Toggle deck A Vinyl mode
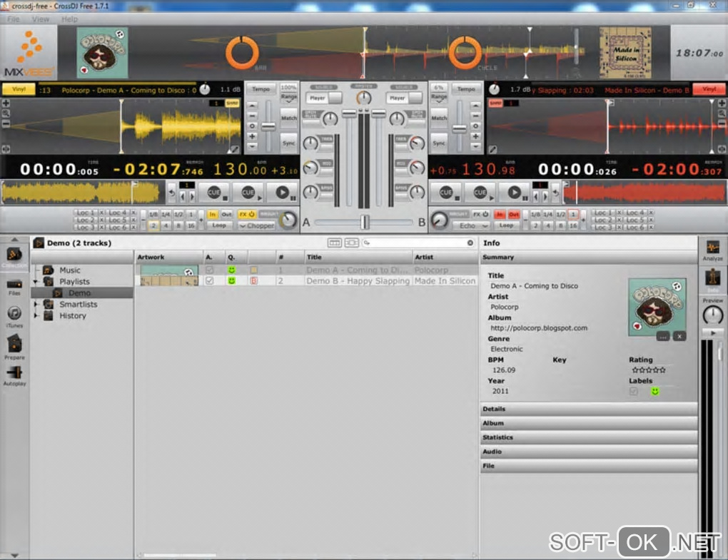 [19, 89]
